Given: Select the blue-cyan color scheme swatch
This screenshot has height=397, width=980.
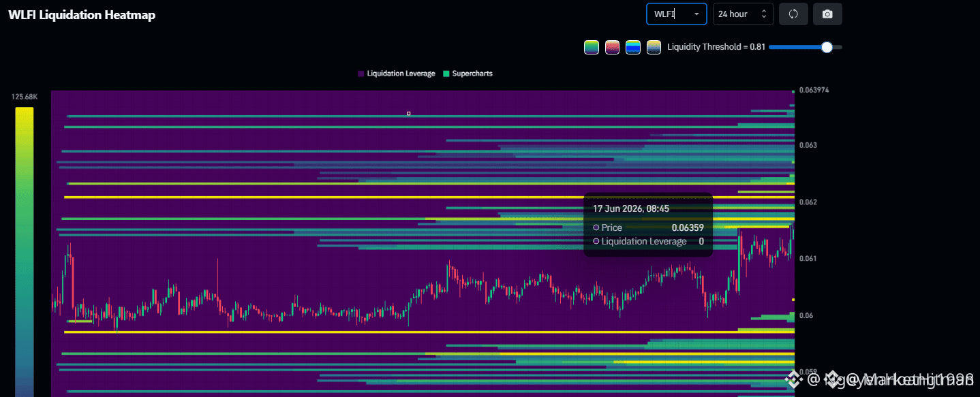Looking at the screenshot, I should pyautogui.click(x=633, y=47).
